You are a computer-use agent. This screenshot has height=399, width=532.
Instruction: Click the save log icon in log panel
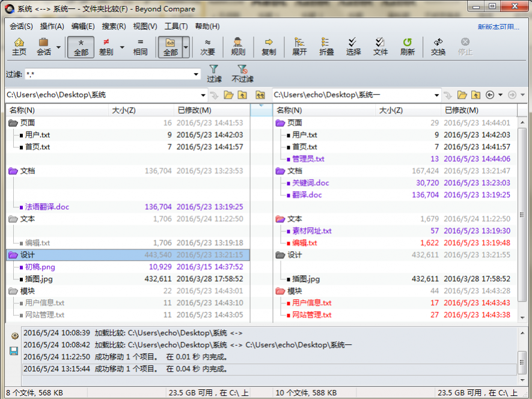pos(14,350)
